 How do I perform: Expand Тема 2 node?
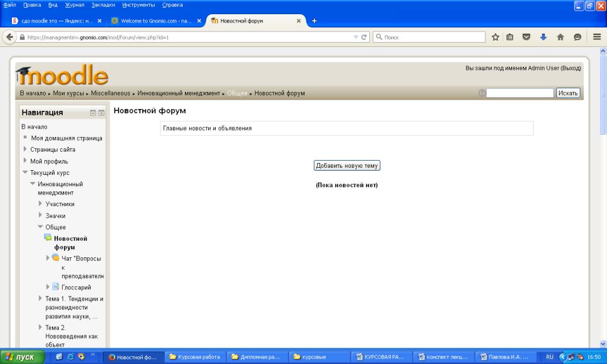40,327
